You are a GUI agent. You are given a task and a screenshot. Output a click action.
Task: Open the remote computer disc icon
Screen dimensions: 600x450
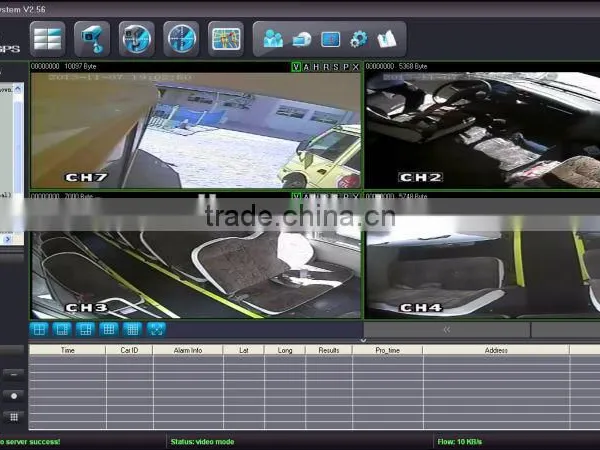pos(302,39)
